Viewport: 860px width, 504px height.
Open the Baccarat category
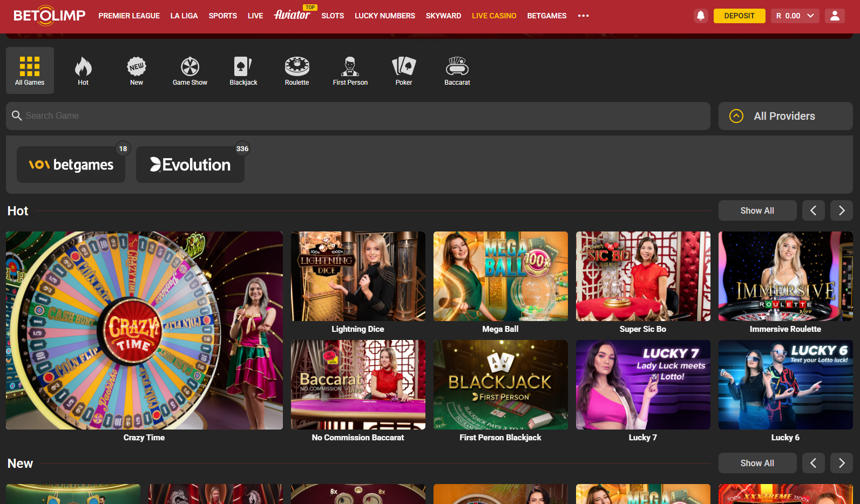point(457,70)
